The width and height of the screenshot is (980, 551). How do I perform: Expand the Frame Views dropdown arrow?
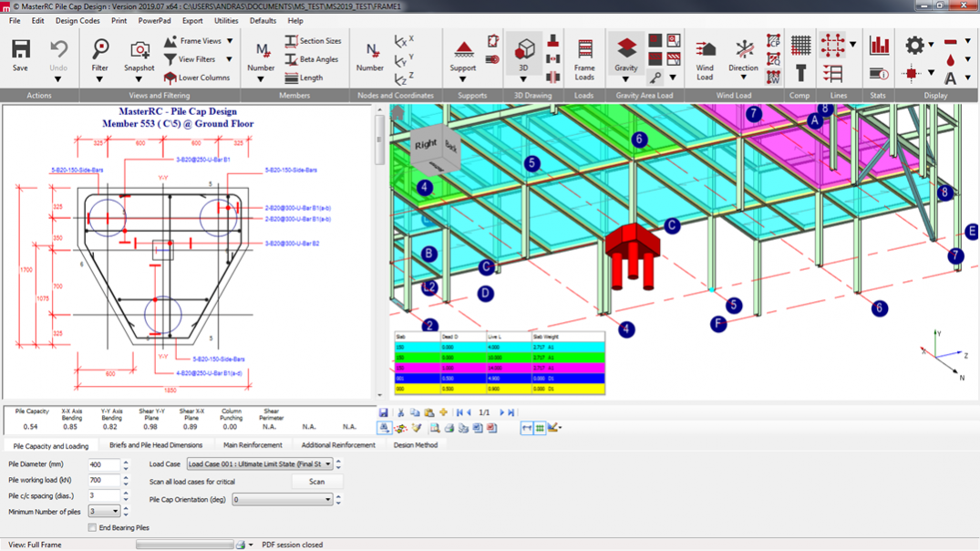[230, 41]
